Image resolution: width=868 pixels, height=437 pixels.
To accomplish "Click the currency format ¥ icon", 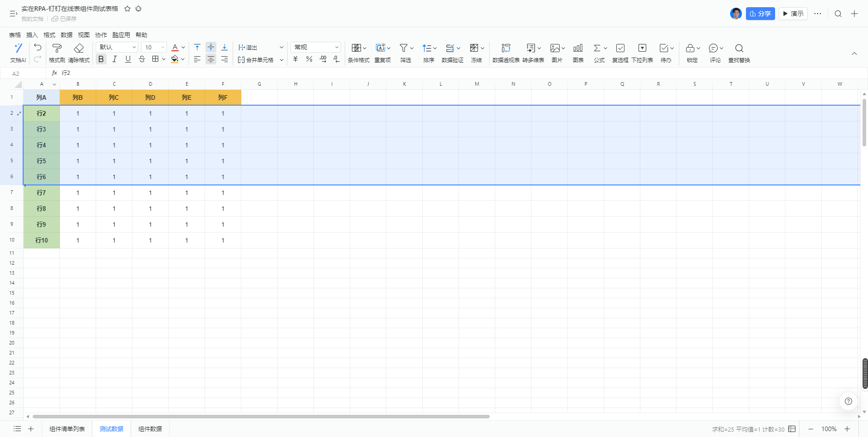I will point(295,59).
